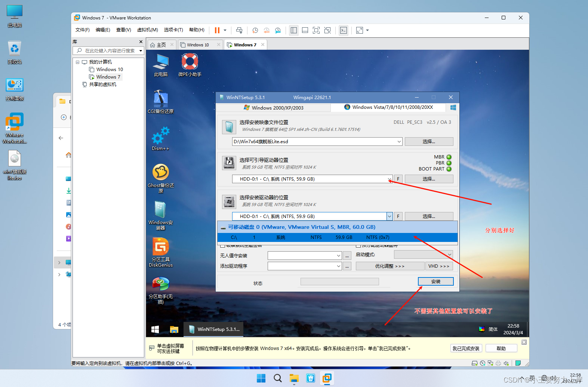588x387 pixels.
Task: Open host Windows 11 Start menu
Action: (x=261, y=378)
